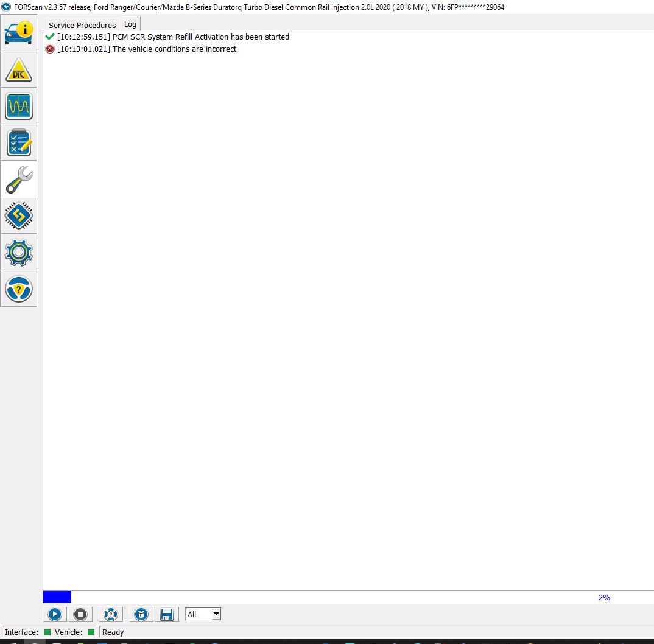Clear the log with trash button
The width and height of the screenshot is (654, 644).
(x=141, y=614)
